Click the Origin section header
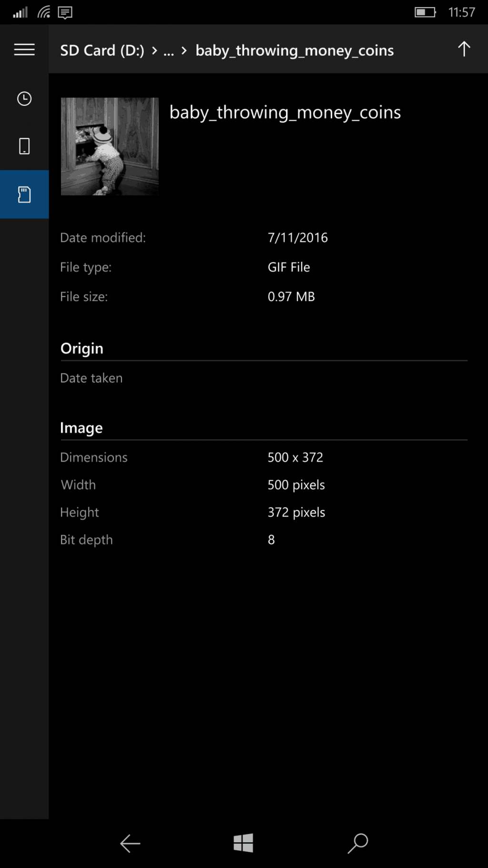 pyautogui.click(x=82, y=349)
